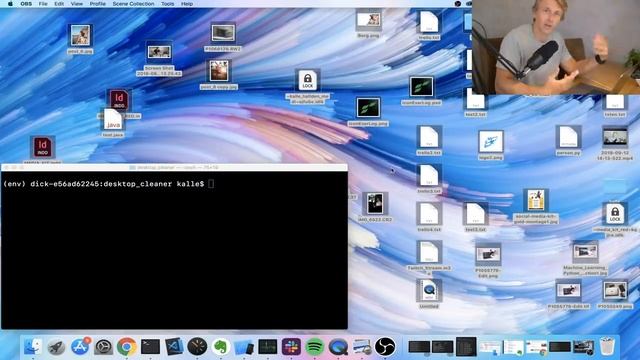
Task: Launch Launchpad rocket icon in Dock
Action: pyautogui.click(x=56, y=347)
